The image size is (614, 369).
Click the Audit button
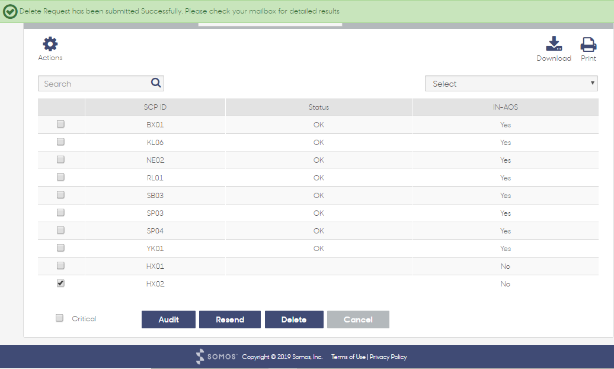[x=169, y=320]
